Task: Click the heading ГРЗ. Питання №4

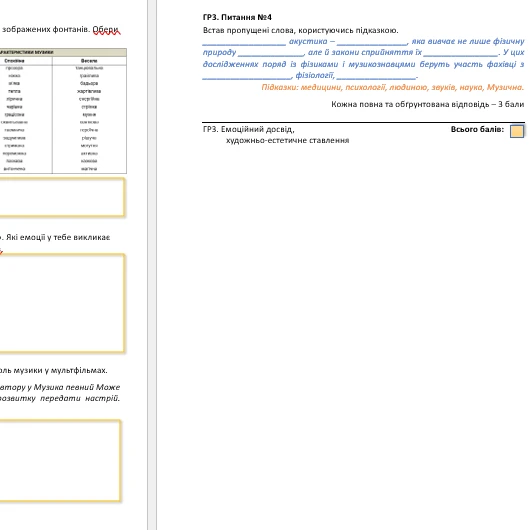Action: (237, 17)
